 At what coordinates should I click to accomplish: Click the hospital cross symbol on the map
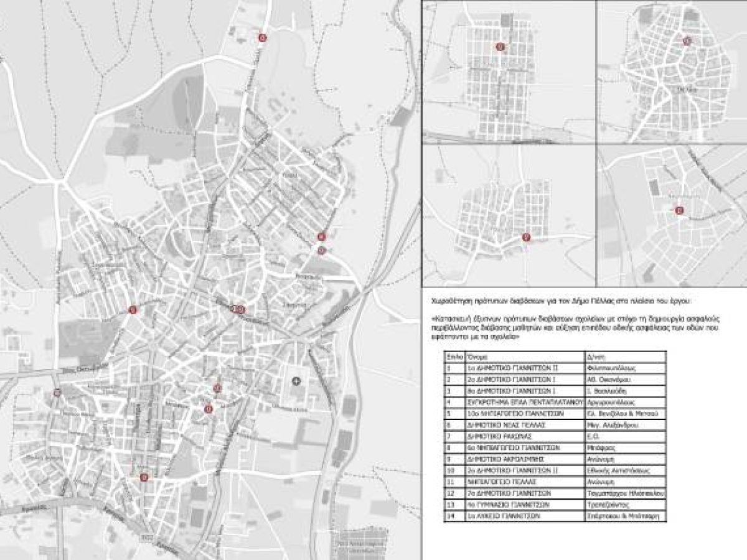pyautogui.click(x=296, y=381)
